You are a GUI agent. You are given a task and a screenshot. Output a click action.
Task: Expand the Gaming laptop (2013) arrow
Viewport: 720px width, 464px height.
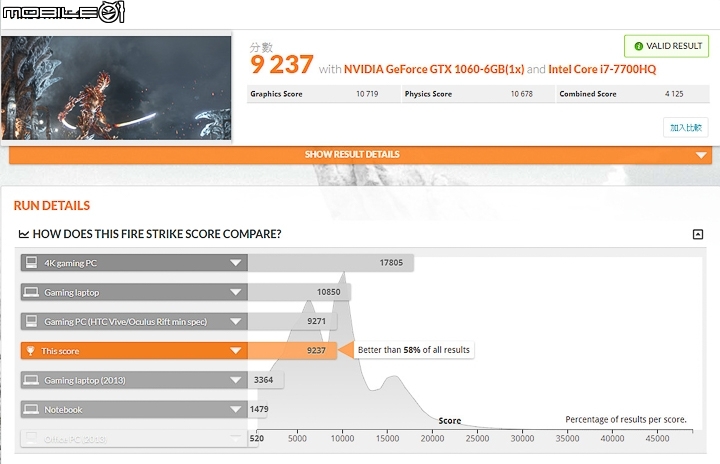coord(236,380)
